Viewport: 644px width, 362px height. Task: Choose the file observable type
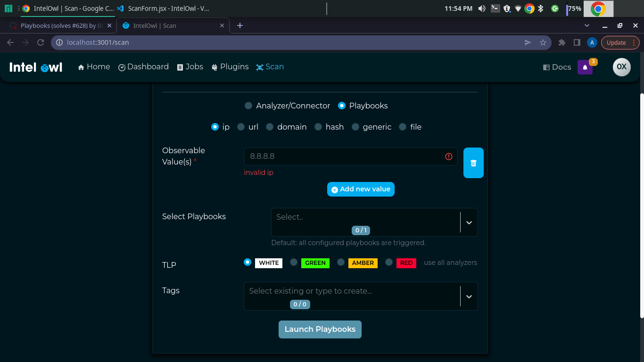pos(403,127)
